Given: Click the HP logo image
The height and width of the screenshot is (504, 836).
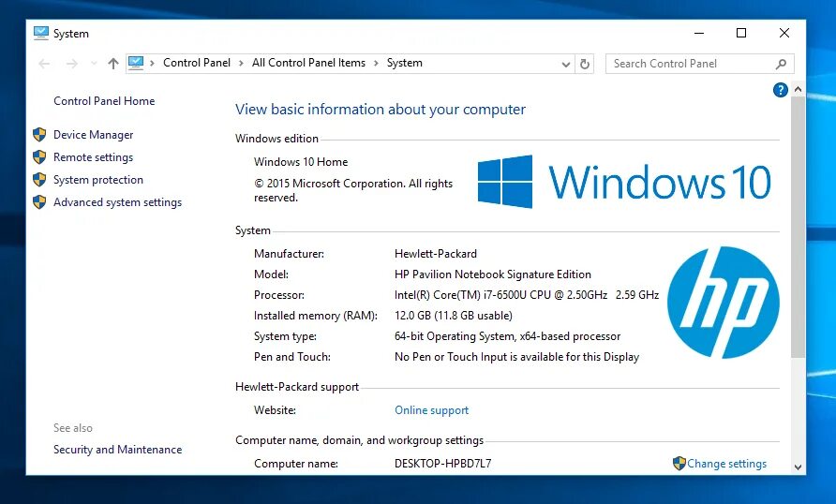Looking at the screenshot, I should [x=723, y=302].
